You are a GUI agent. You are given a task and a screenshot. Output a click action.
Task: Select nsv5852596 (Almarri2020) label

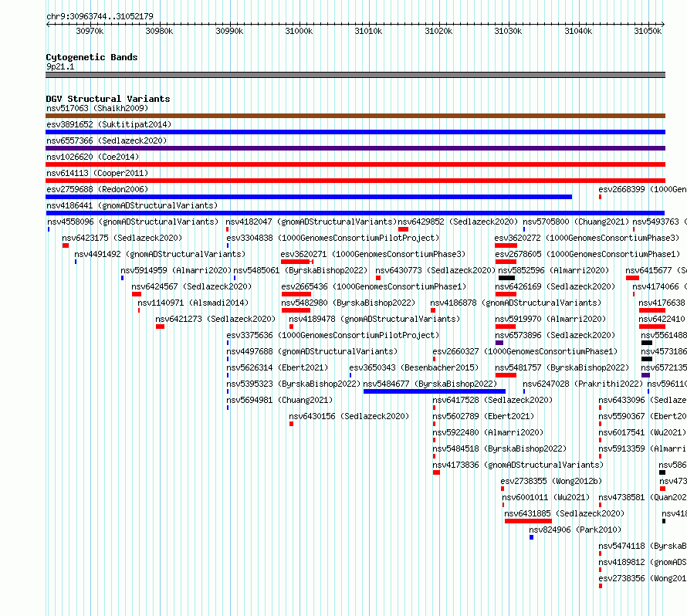[x=553, y=270]
